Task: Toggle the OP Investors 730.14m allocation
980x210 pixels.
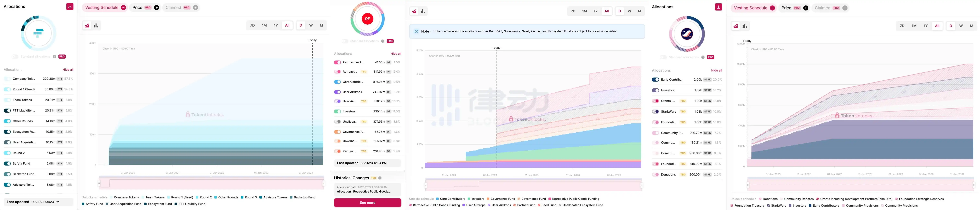Action: click(337, 111)
